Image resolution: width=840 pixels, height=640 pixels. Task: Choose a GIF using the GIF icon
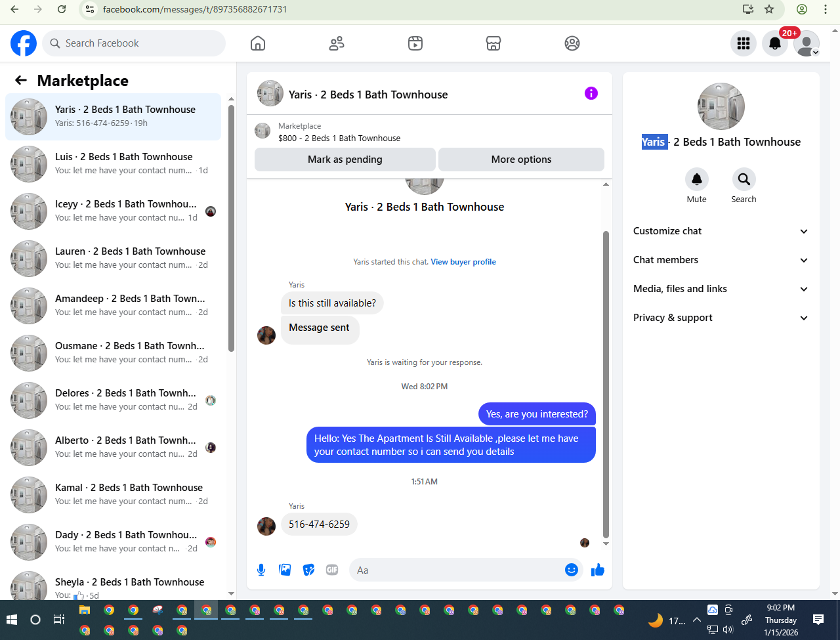[x=332, y=570]
